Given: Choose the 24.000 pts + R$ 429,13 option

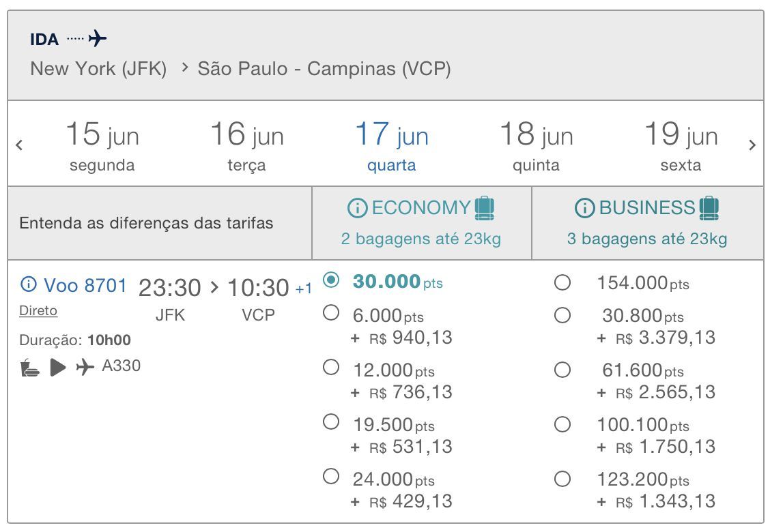Looking at the screenshot, I should 331,477.
